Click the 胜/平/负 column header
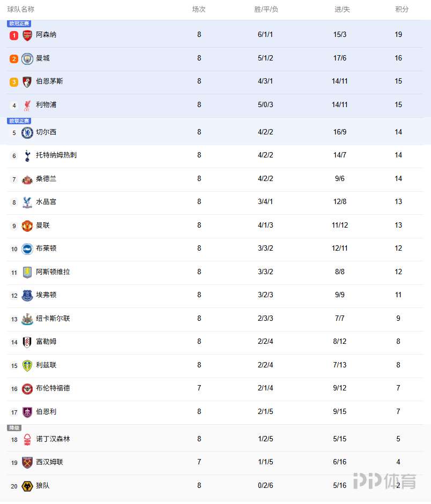 coord(266,9)
